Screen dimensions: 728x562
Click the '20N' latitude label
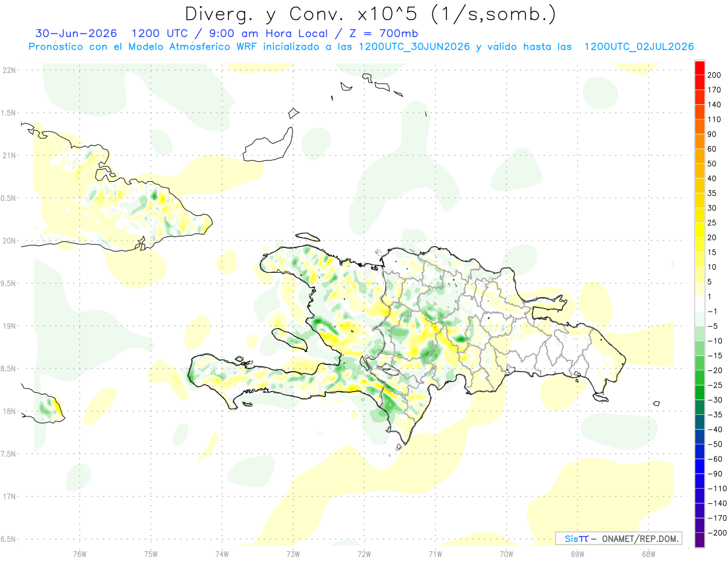click(8, 241)
